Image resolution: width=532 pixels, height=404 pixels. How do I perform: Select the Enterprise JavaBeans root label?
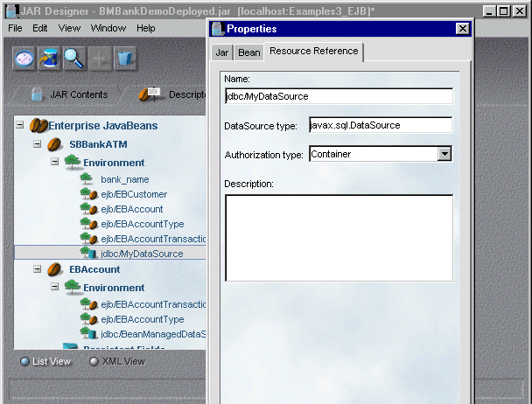[x=102, y=126]
